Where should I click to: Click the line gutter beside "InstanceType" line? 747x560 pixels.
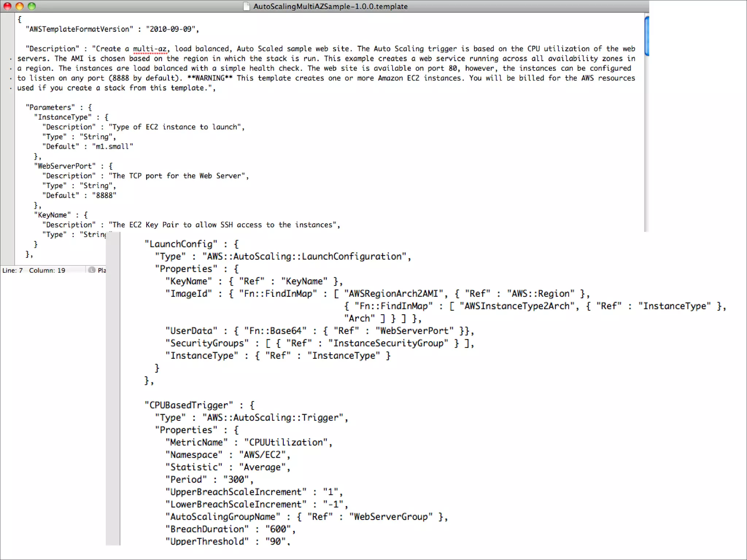pyautogui.click(x=7, y=117)
